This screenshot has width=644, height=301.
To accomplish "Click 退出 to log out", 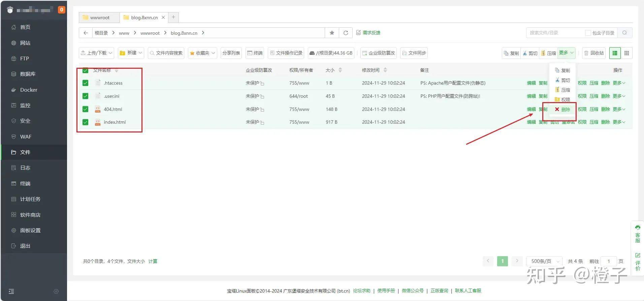I will [25, 246].
